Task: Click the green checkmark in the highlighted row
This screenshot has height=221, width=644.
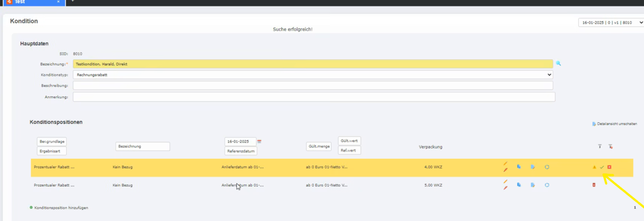Action: [602, 167]
